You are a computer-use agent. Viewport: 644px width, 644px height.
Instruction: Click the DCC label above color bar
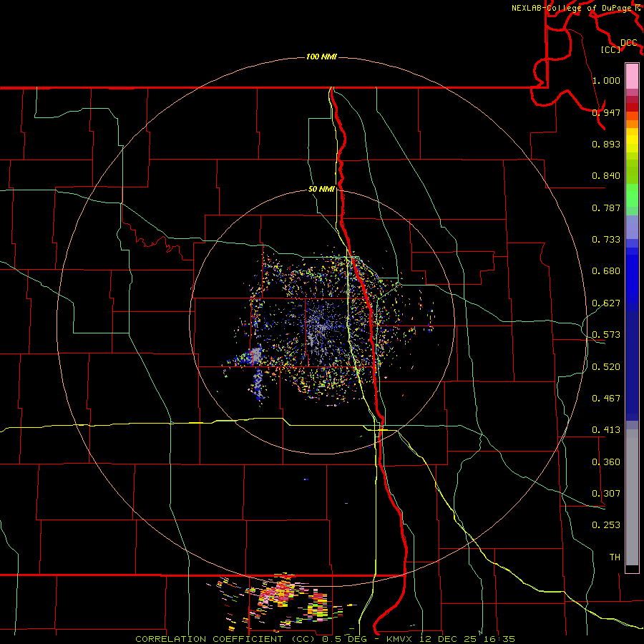point(628,43)
